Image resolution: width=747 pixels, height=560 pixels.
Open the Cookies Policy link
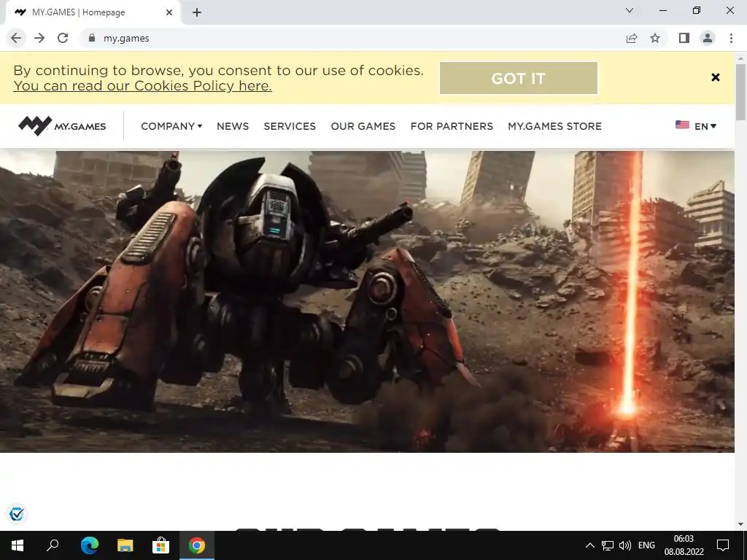(x=142, y=86)
